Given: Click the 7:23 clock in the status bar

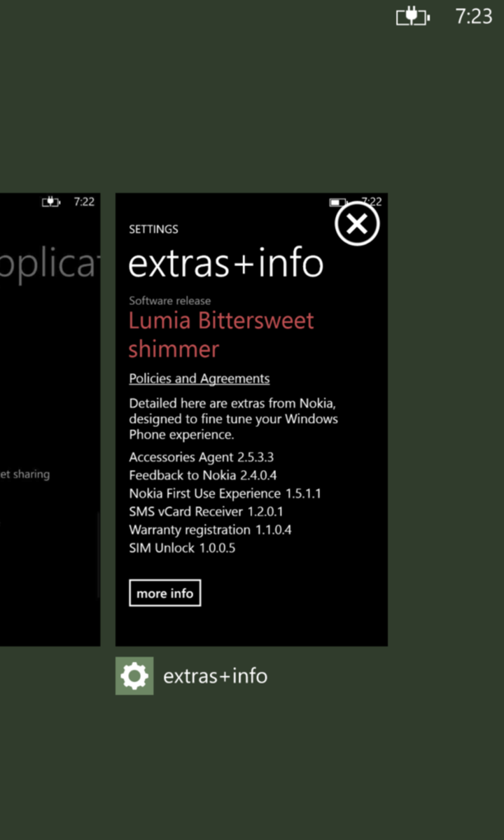Looking at the screenshot, I should point(474,17).
